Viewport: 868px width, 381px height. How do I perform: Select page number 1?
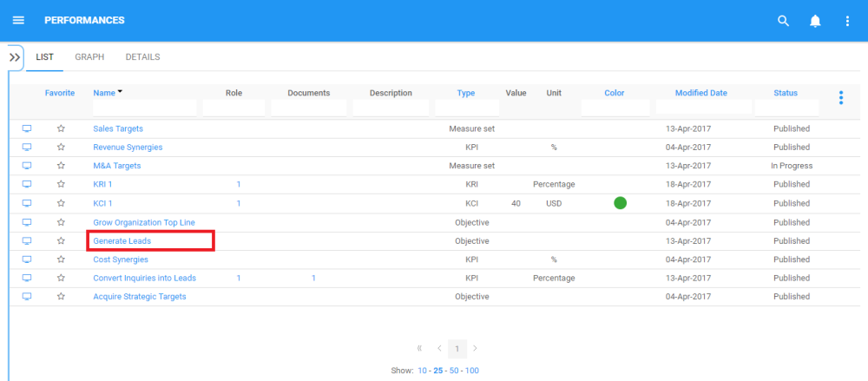click(457, 348)
